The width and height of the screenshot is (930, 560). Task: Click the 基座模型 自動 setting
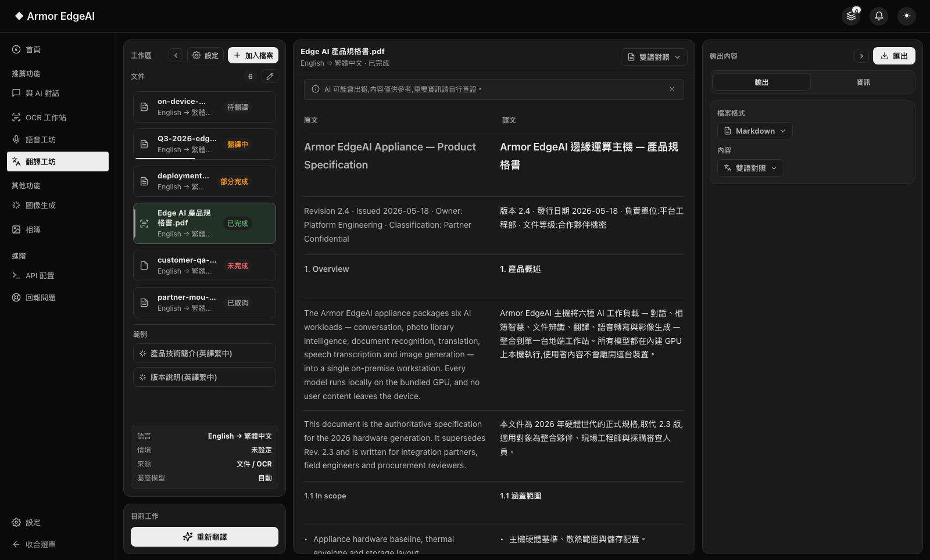(205, 478)
